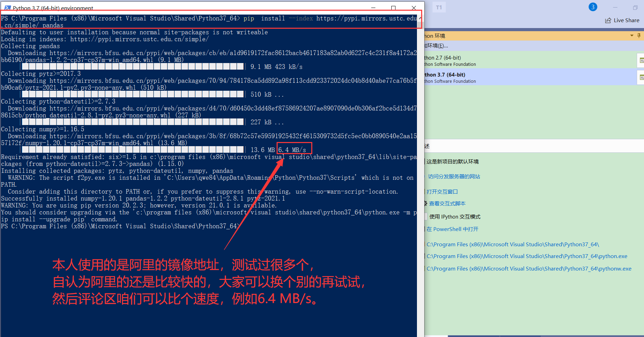Screen dimensions: 644x337
Task: Click the PowerShell scrollbar up arrow
Action: [x=420, y=18]
